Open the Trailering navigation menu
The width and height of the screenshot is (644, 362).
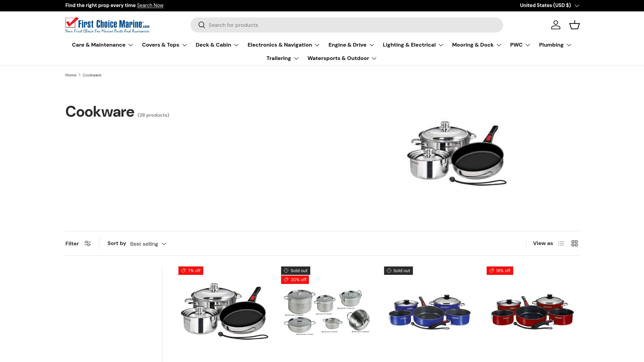282,58
